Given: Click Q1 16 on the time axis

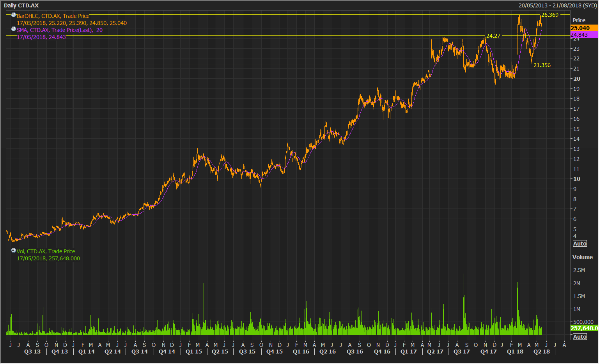Looking at the screenshot, I should point(301,352).
